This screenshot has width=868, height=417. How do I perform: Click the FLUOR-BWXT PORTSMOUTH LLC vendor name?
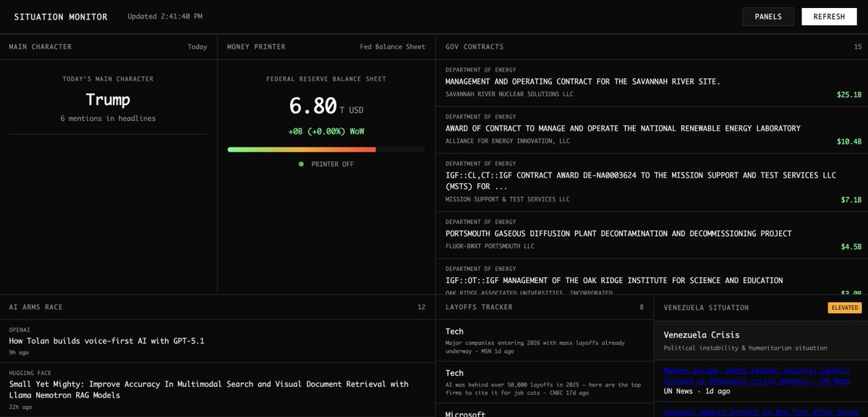click(x=490, y=246)
